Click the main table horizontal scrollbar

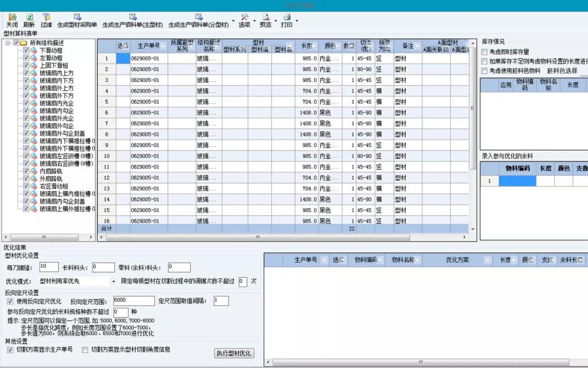click(258, 237)
